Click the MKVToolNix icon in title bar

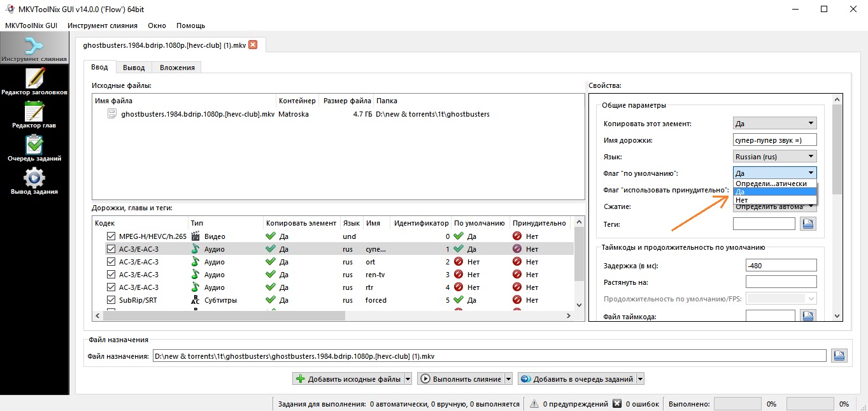pos(10,9)
